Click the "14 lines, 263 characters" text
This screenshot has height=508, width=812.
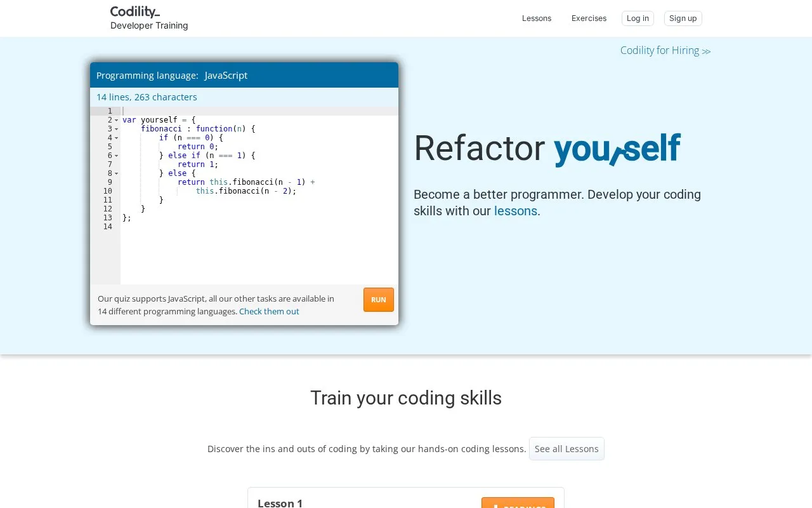pos(147,97)
